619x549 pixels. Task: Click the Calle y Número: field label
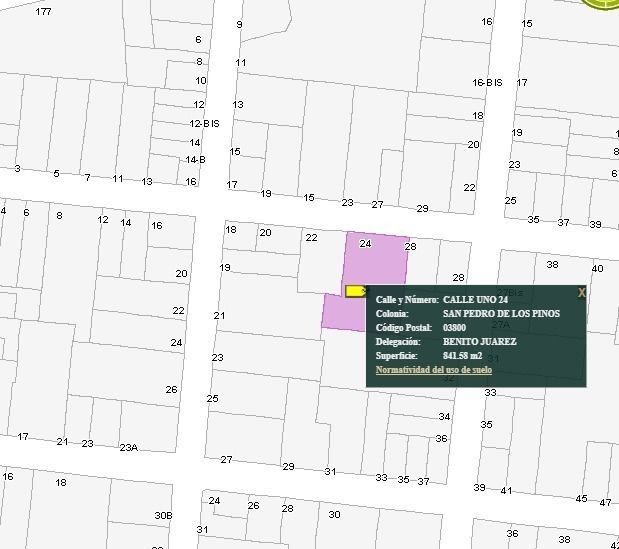coord(407,300)
